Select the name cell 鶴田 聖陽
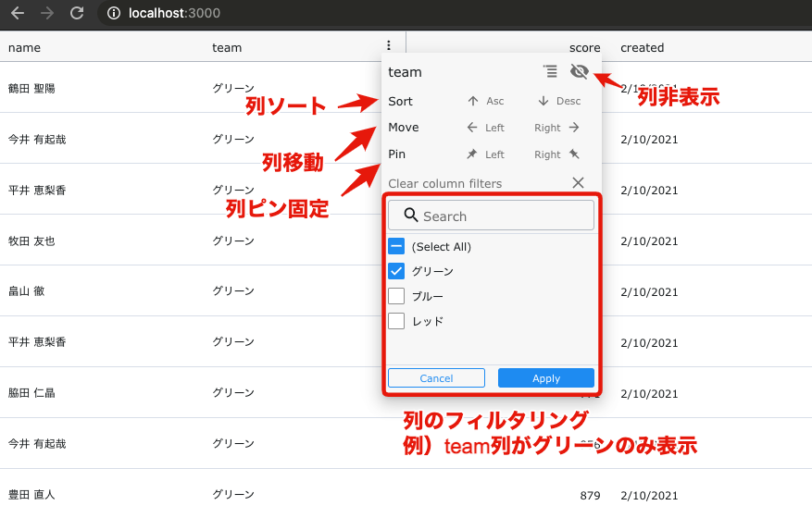812x518 pixels. (31, 89)
